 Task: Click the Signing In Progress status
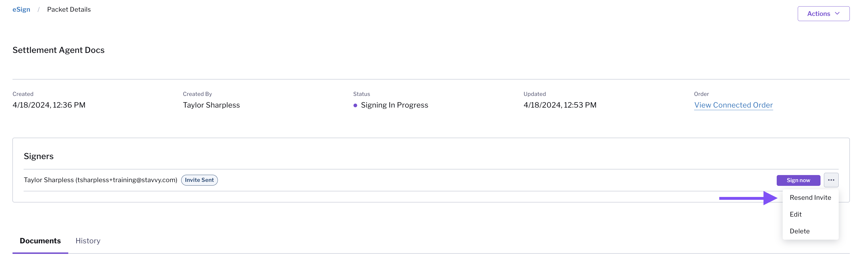[x=390, y=105]
